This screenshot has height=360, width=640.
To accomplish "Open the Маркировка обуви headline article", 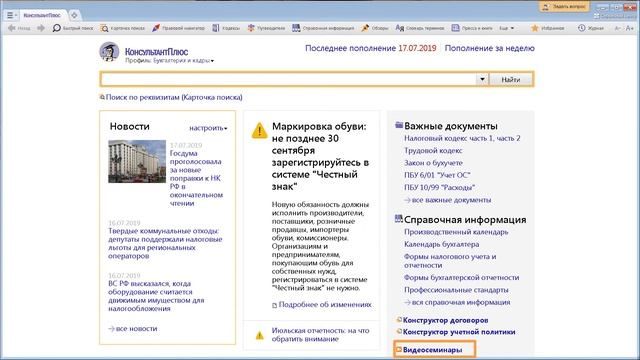I will click(x=320, y=157).
